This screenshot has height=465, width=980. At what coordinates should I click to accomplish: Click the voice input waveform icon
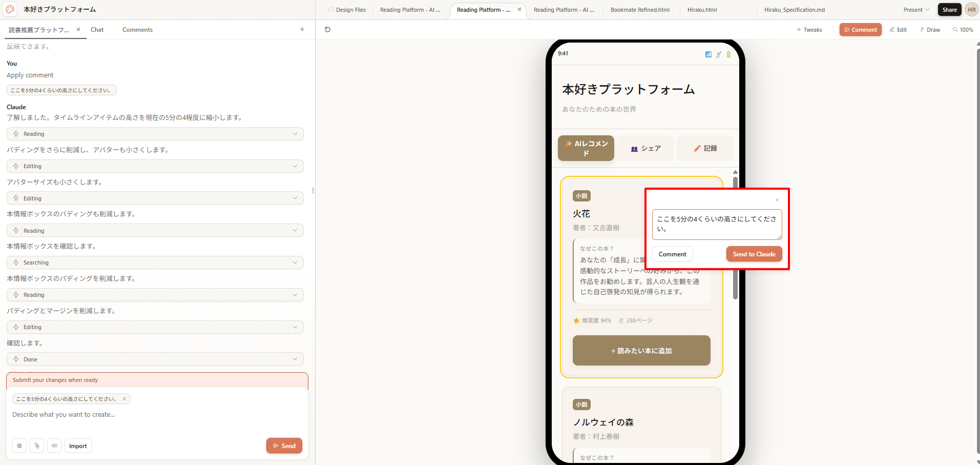click(x=54, y=446)
